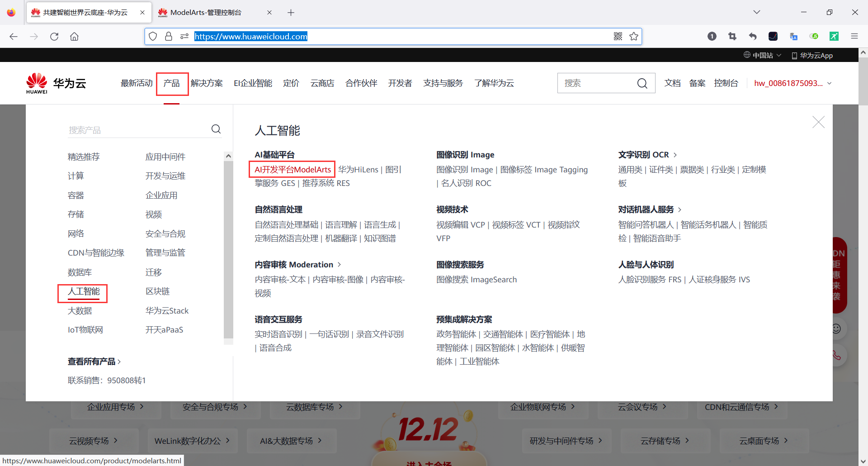Viewport: 868px width, 466px height.
Task: Open the tracking protection shield icon
Action: click(153, 36)
